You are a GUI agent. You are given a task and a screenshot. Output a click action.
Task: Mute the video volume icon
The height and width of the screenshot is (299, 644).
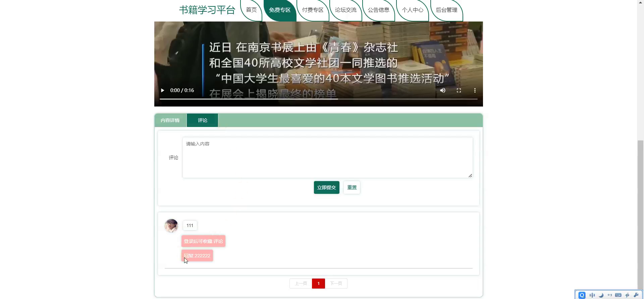[x=443, y=90]
